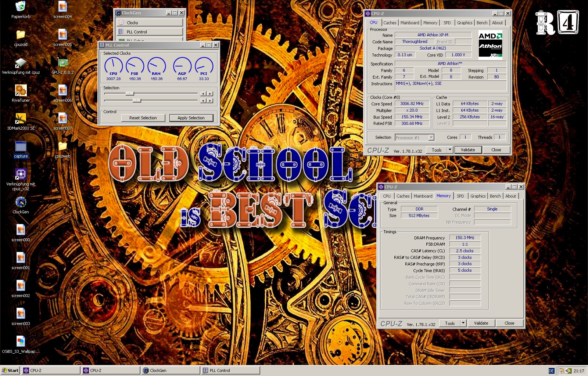Switch to PLL Control taskbar button
Viewport: 588px width, 376px height.
tap(231, 370)
